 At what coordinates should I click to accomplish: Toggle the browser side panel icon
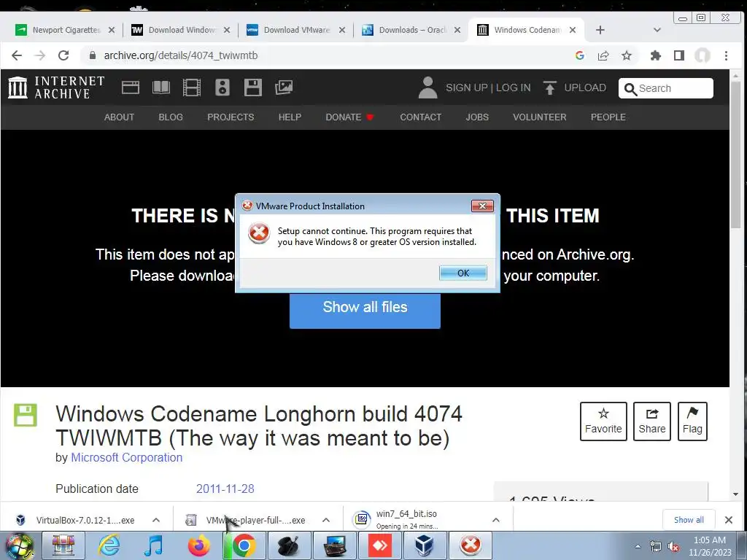[x=679, y=55]
